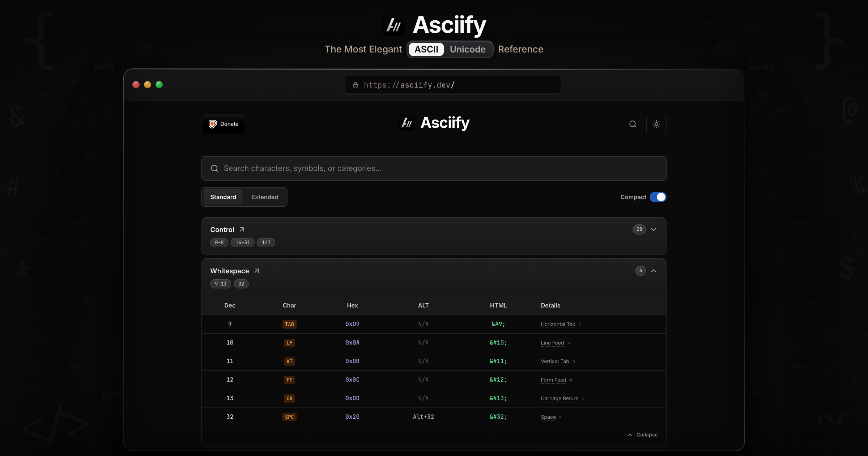Expand the Control section chevron

654,229
